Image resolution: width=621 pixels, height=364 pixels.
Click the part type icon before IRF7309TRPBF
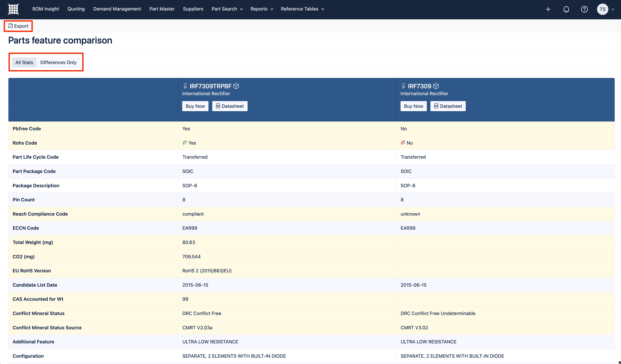coord(185,86)
